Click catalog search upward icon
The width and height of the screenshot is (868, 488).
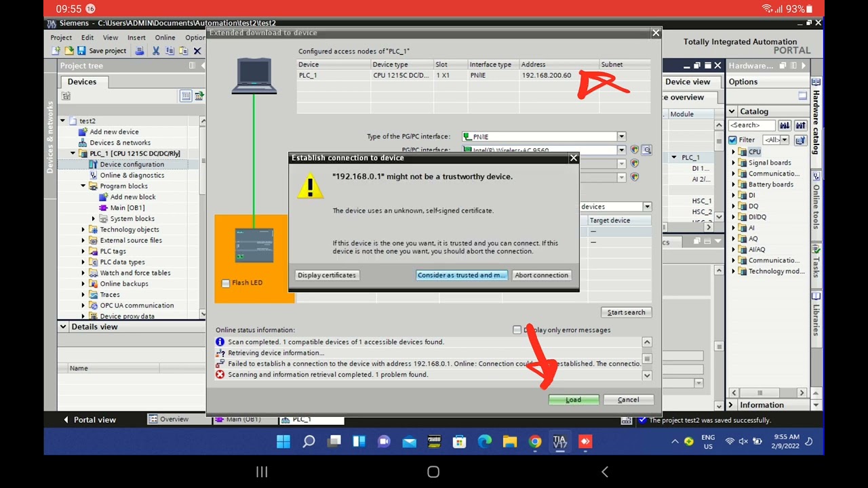click(x=800, y=125)
